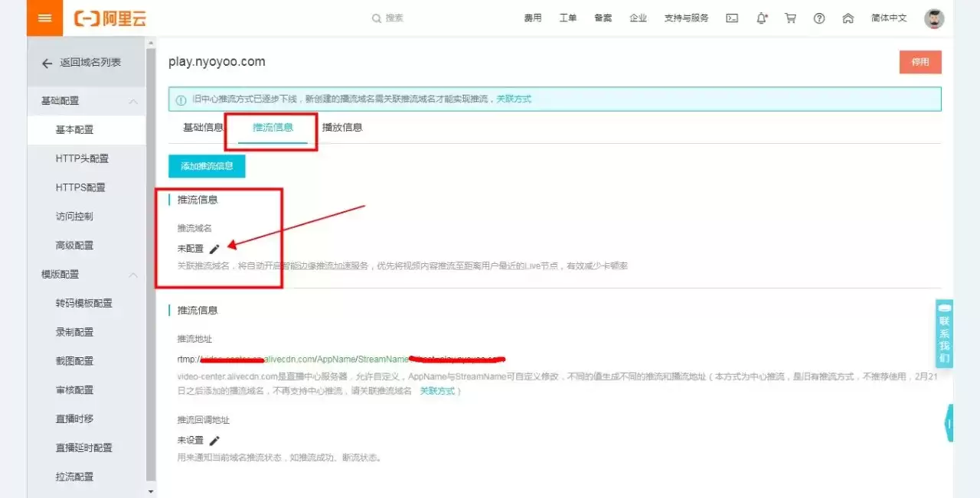The image size is (980, 498).
Task: Open the 工单 menu
Action: click(568, 18)
